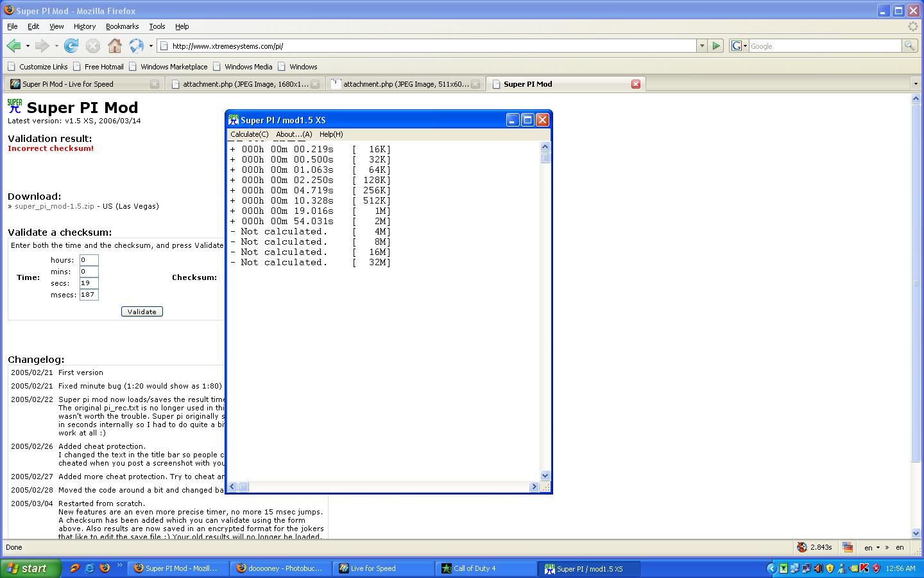Screen dimensions: 924x578
Task: Open the Windows Media bookmark
Action: coord(243,67)
